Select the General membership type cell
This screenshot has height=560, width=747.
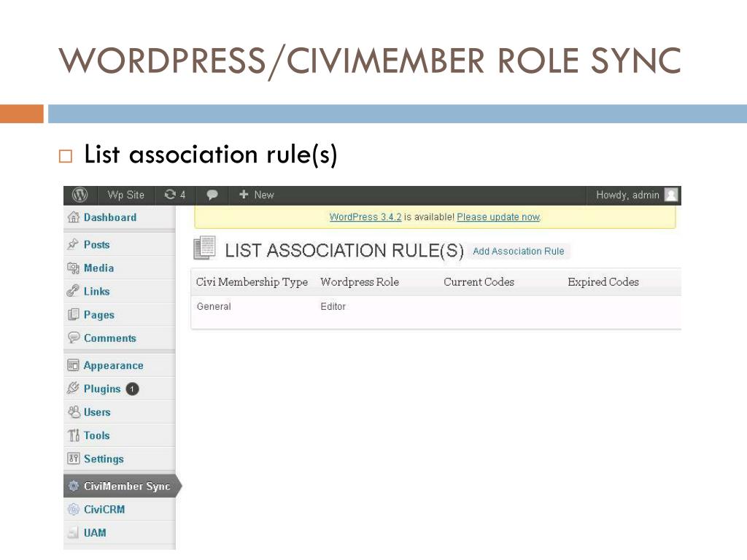(x=214, y=307)
